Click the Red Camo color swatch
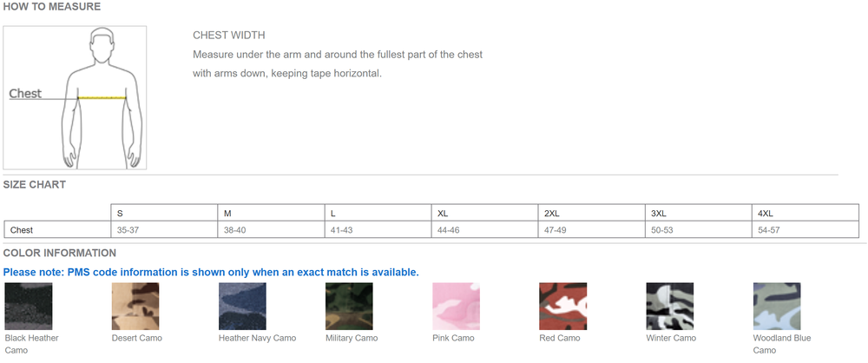The width and height of the screenshot is (868, 363). 562,306
